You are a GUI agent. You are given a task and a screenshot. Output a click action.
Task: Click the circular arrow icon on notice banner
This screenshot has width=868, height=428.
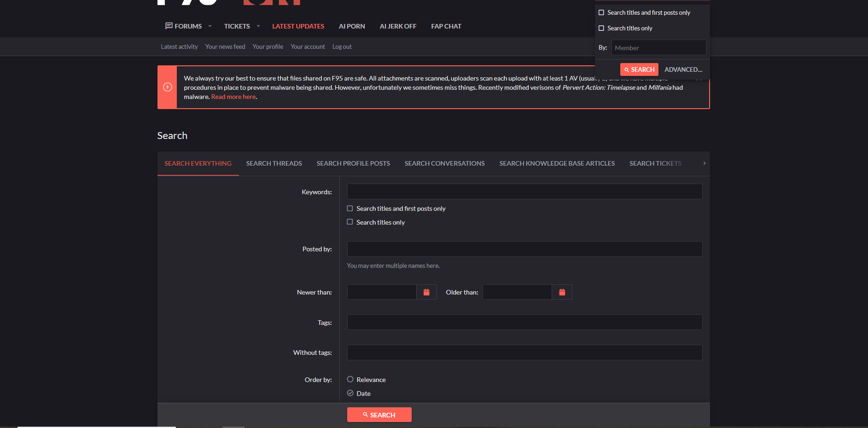coord(168,87)
